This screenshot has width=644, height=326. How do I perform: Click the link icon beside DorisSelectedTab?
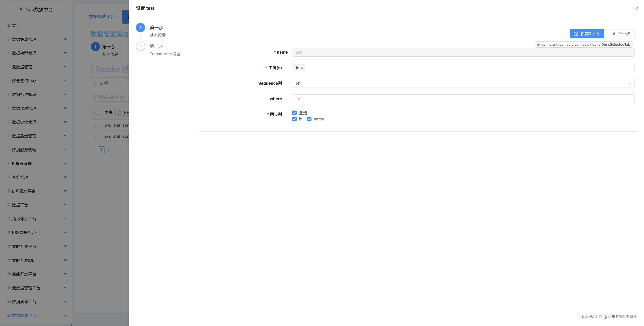pos(538,44)
